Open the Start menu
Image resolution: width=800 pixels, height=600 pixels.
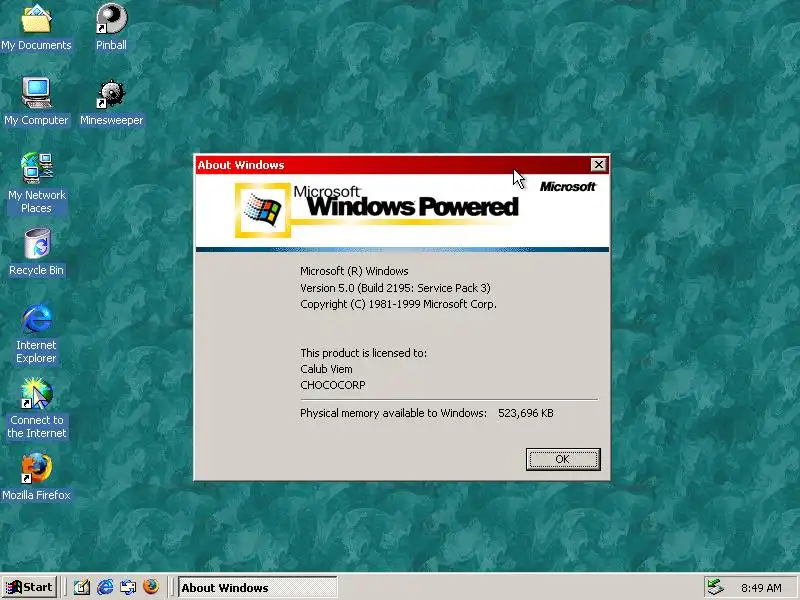tap(29, 587)
